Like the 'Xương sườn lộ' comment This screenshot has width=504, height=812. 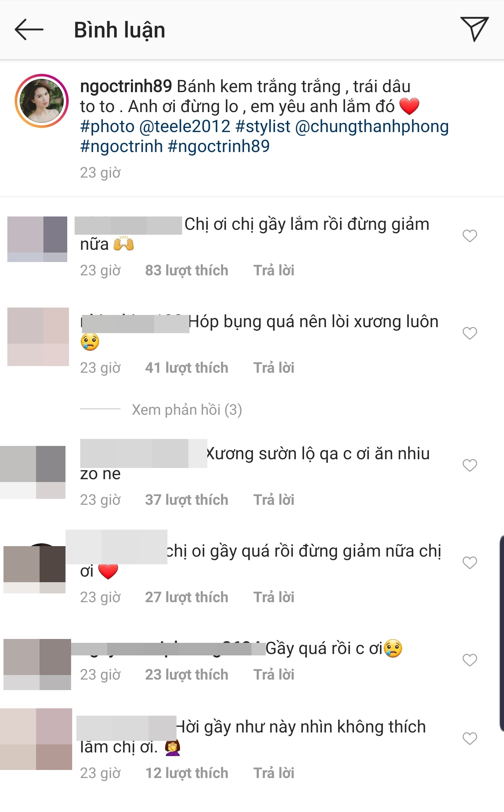point(470,465)
